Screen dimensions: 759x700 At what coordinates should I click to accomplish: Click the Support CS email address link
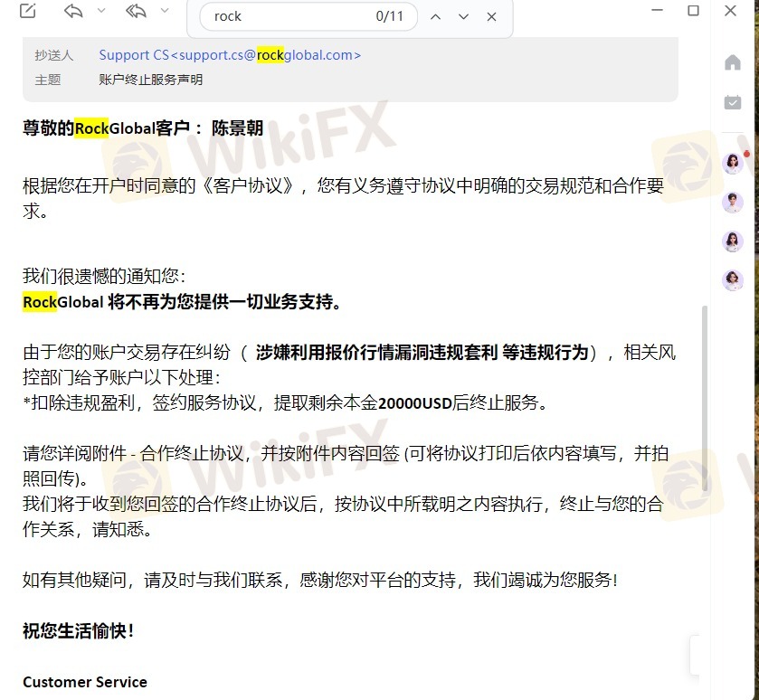230,55
